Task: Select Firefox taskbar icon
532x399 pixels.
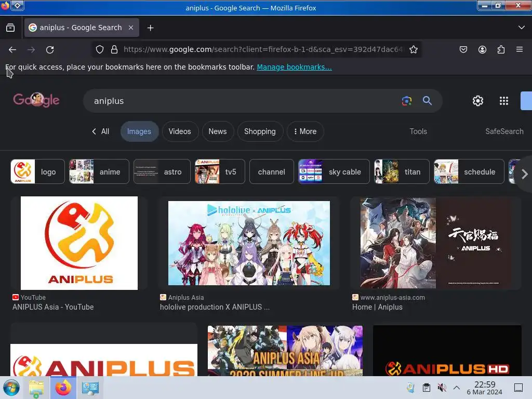Action: click(x=63, y=388)
